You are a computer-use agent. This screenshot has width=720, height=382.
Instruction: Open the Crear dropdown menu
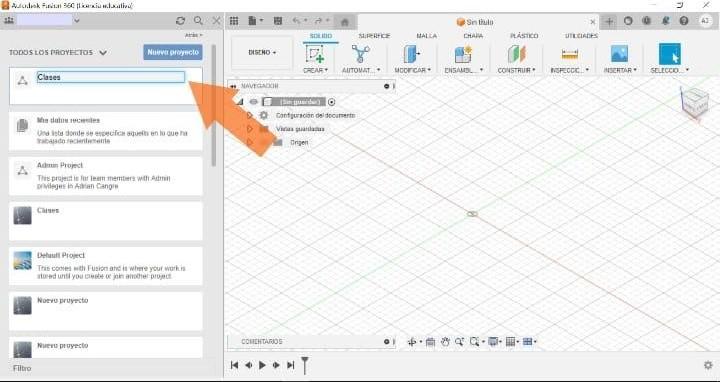[315, 70]
